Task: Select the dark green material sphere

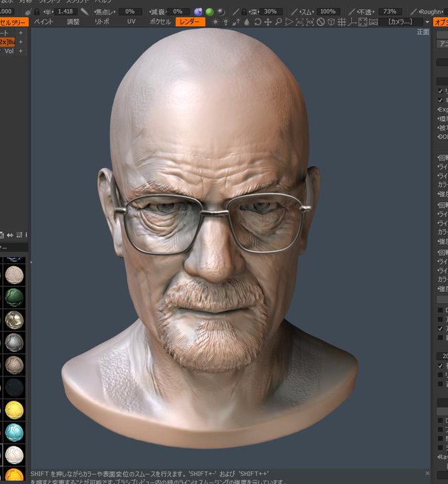Action: [x=14, y=298]
